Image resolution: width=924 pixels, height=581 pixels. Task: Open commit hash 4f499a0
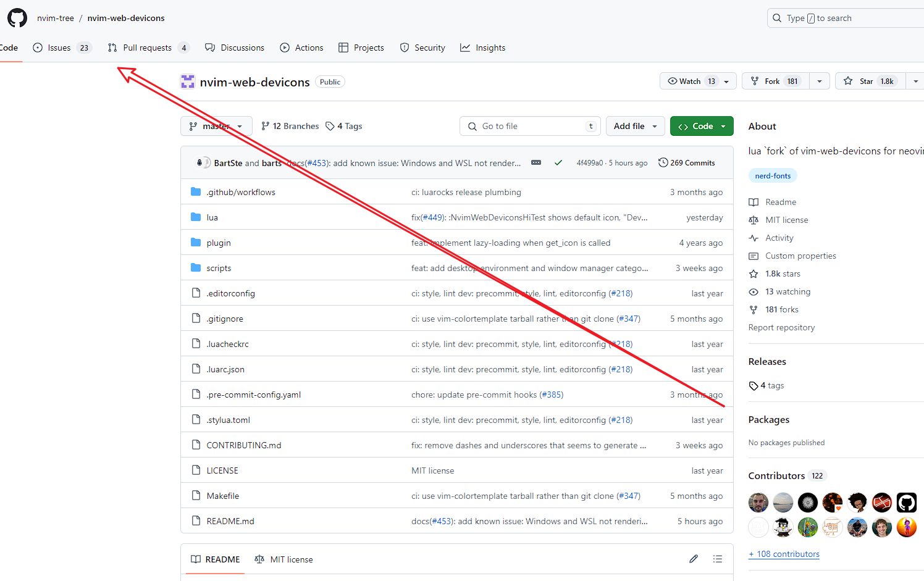[x=589, y=163]
